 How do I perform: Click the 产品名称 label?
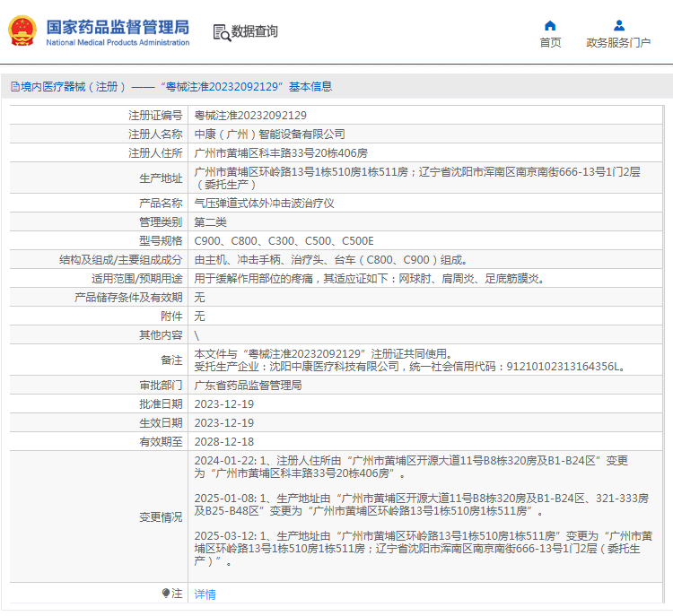tap(161, 204)
